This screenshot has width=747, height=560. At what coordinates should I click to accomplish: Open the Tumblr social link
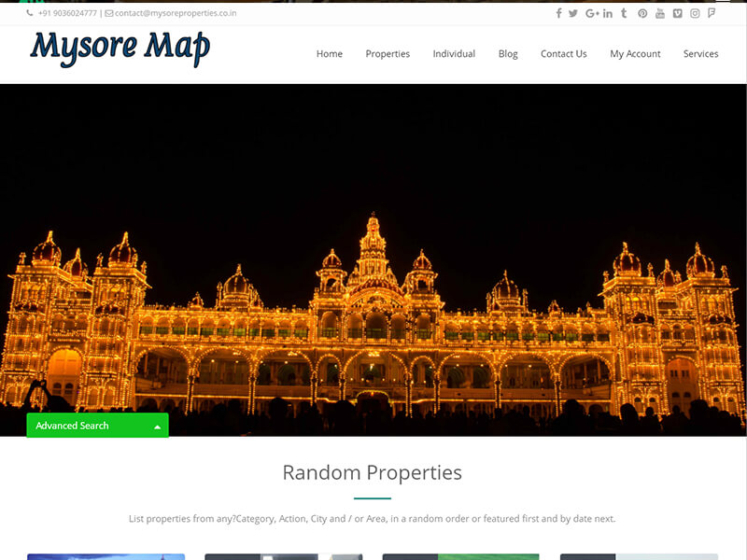tap(624, 13)
